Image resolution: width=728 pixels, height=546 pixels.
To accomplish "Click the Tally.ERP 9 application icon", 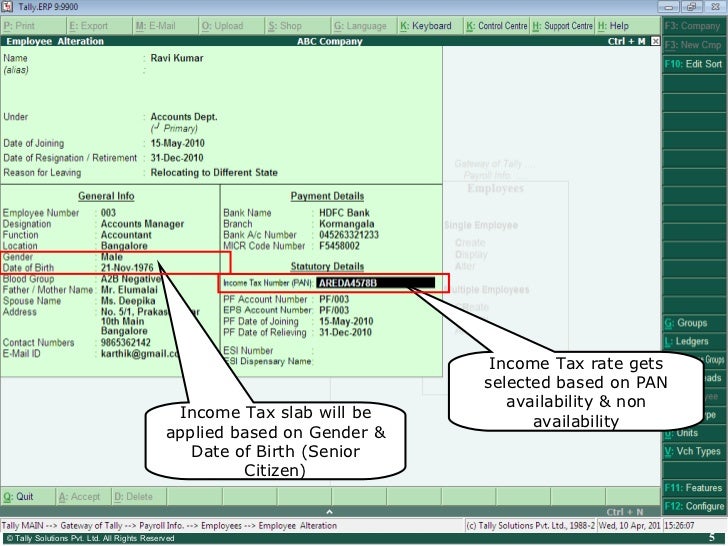I will click(x=7, y=6).
